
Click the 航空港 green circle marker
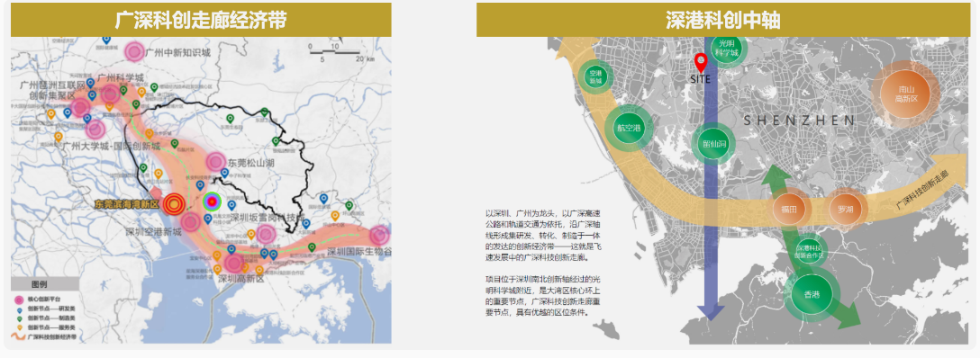tap(629, 128)
